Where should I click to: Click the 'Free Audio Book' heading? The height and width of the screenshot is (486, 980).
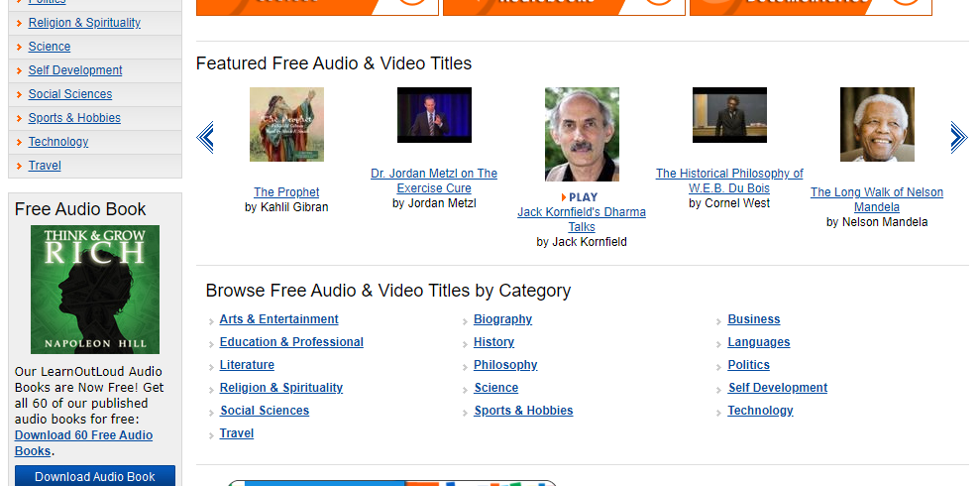[80, 209]
